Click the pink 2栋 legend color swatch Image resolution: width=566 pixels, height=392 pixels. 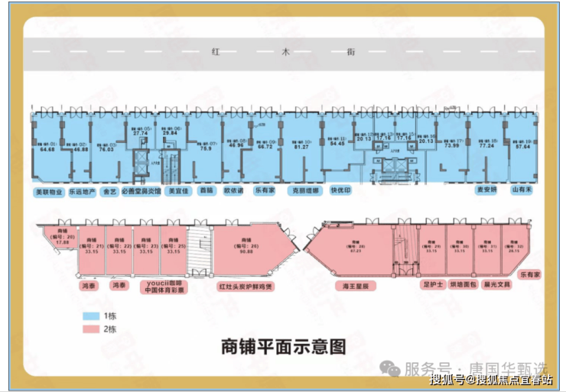[91, 329]
